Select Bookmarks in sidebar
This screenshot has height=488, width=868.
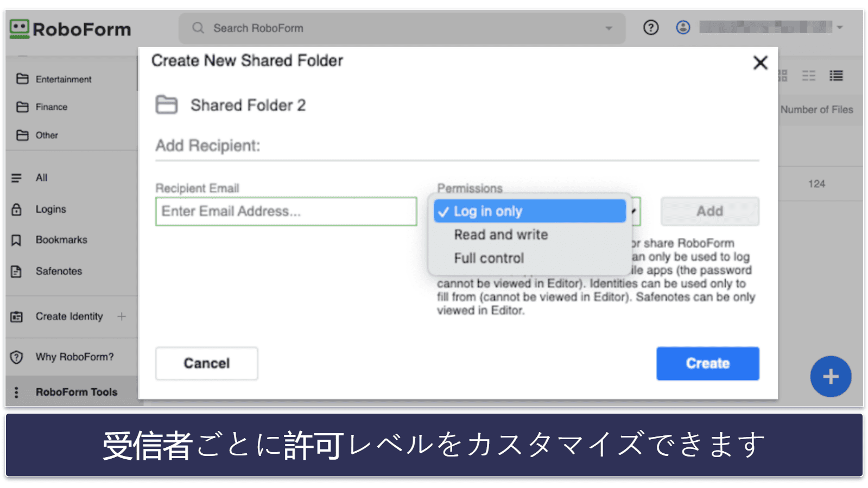pos(61,240)
